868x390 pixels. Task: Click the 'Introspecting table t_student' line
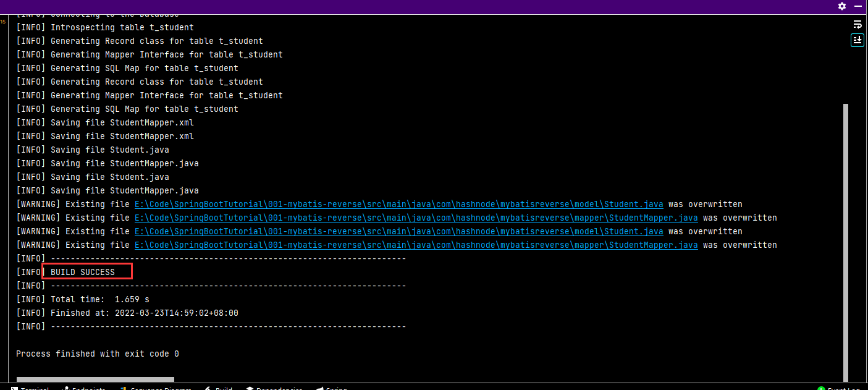(105, 27)
